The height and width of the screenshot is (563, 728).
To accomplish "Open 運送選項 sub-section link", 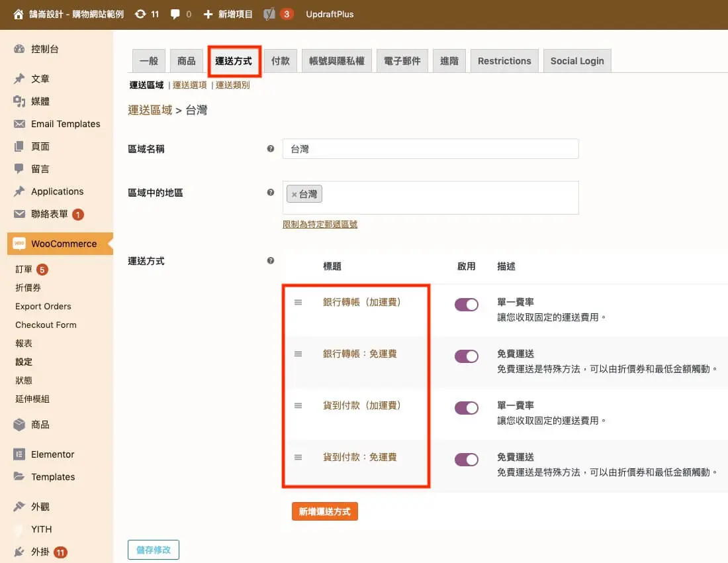I will pyautogui.click(x=189, y=85).
